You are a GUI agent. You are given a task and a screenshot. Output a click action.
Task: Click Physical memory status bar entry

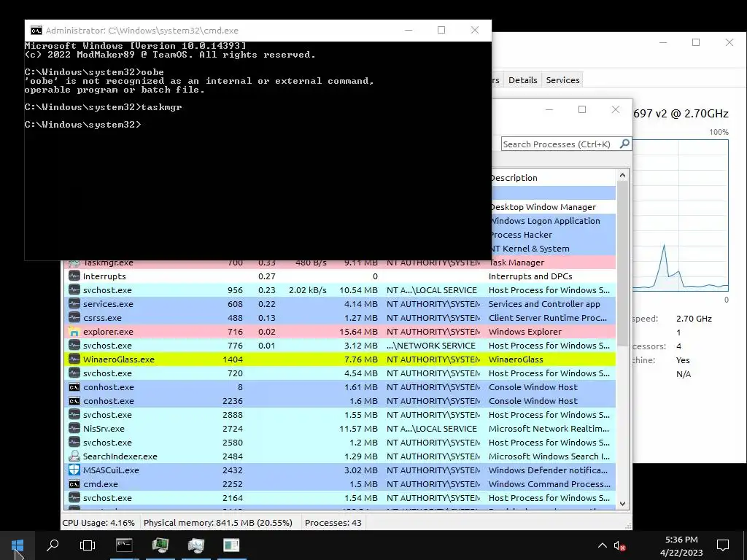(x=217, y=522)
